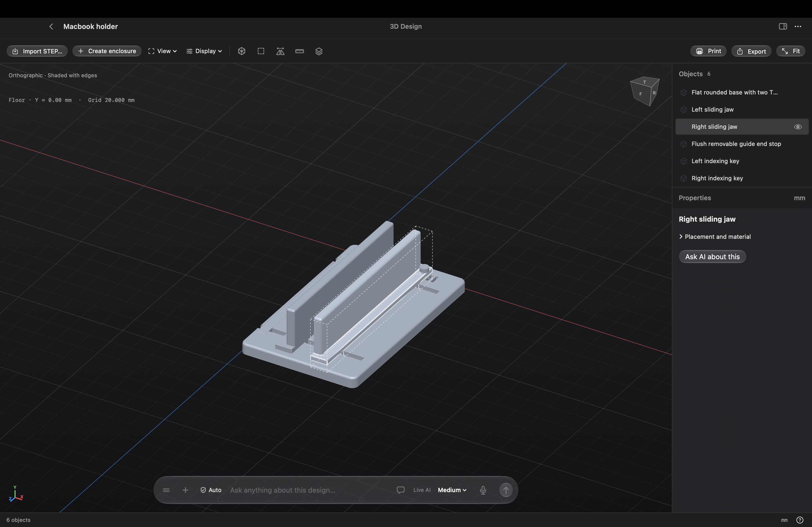Click the mm unit in the status bar
Viewport: 812px width, 527px height.
(784, 520)
